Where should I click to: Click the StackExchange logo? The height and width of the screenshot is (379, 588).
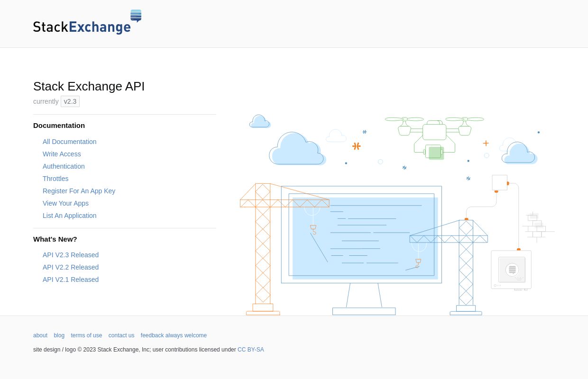87,22
